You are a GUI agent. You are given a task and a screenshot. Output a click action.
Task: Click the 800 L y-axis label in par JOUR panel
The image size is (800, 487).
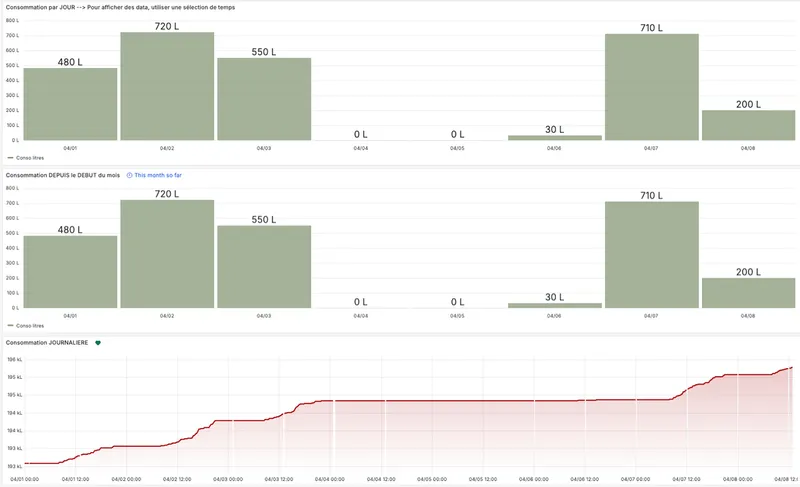12,20
